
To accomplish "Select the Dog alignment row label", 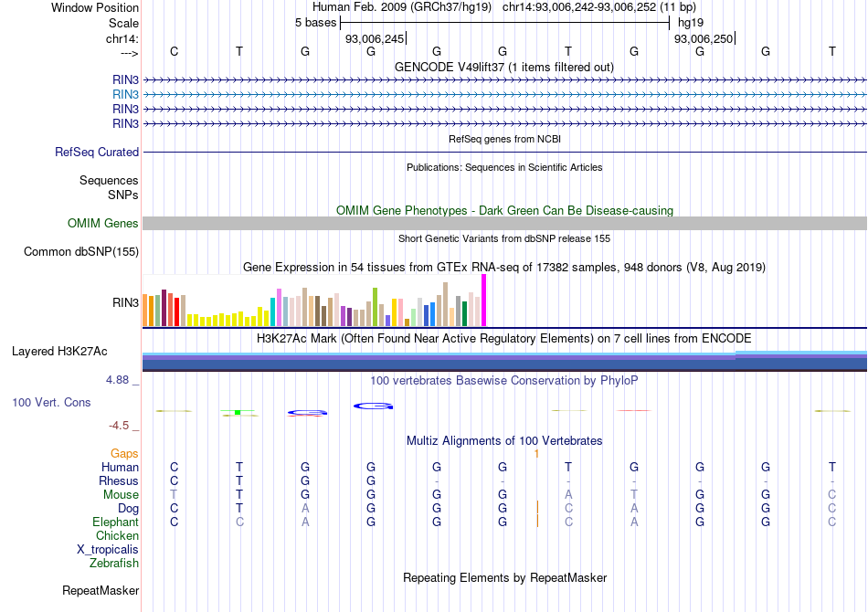I will click(x=128, y=509).
